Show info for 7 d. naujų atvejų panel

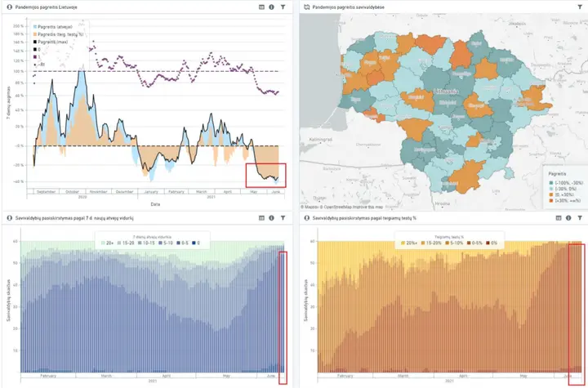(x=271, y=218)
